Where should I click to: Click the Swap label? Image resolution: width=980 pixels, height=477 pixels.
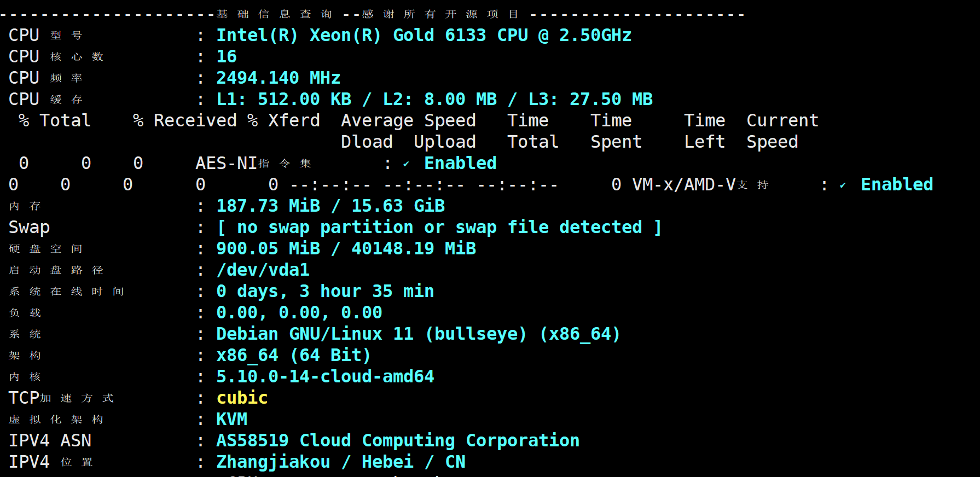30,228
